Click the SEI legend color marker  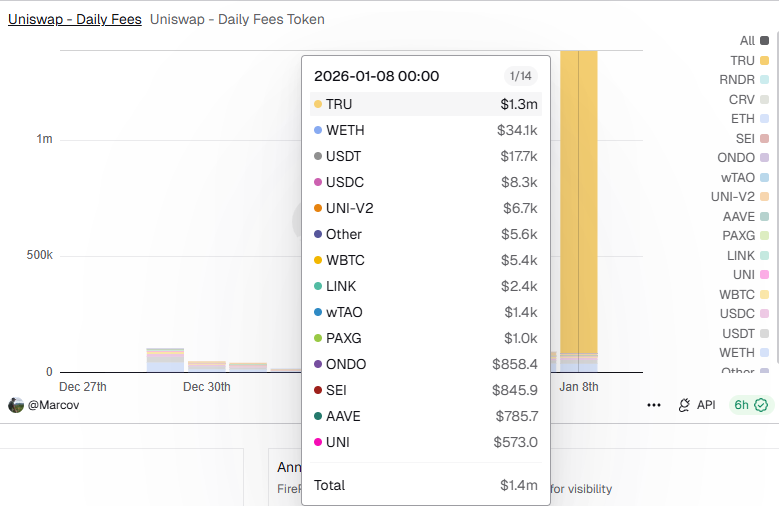tap(764, 139)
